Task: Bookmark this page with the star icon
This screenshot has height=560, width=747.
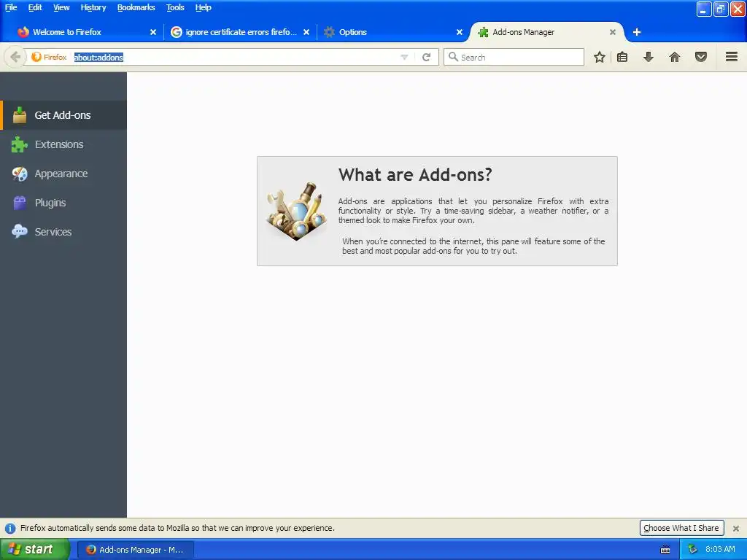Action: 600,57
